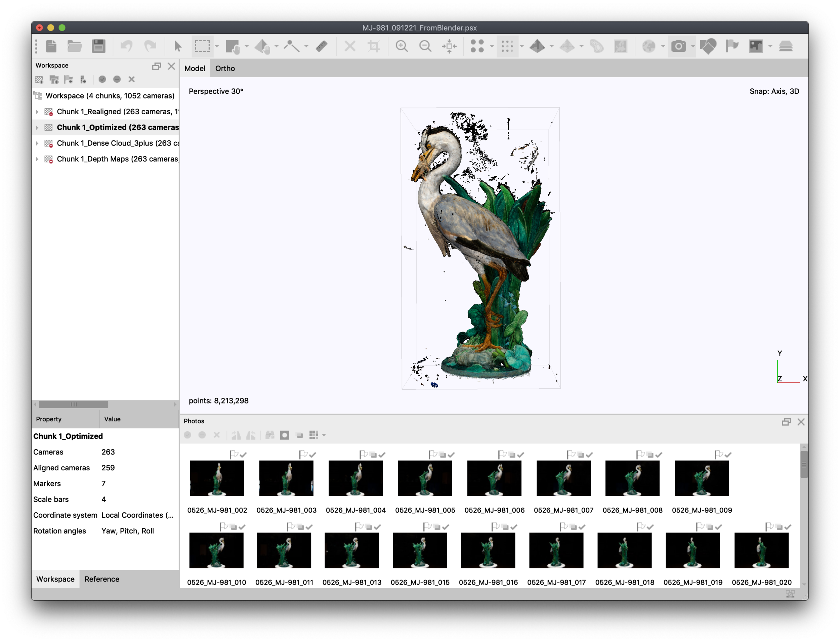Expand the Chunk 1_Depth Maps node

tap(37, 159)
